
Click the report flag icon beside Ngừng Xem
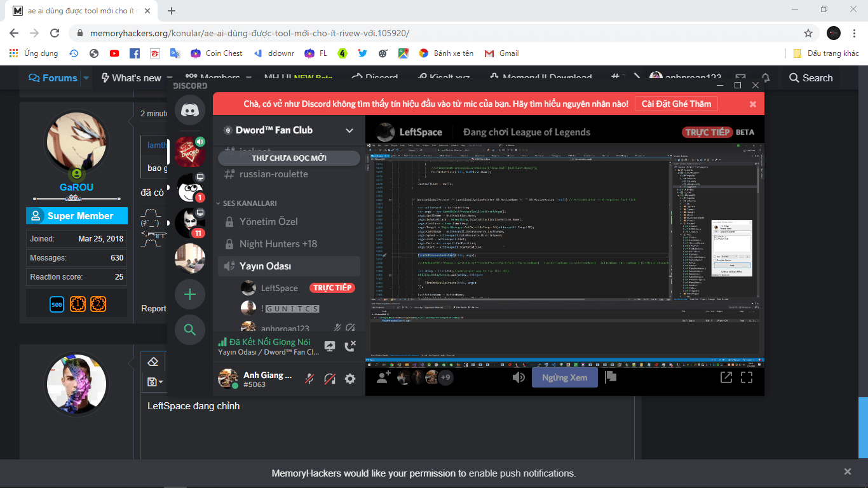point(611,377)
